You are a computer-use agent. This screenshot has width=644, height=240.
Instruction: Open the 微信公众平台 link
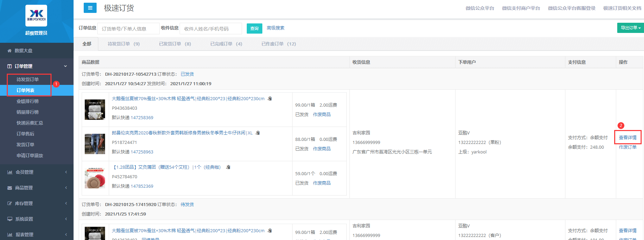(x=480, y=8)
